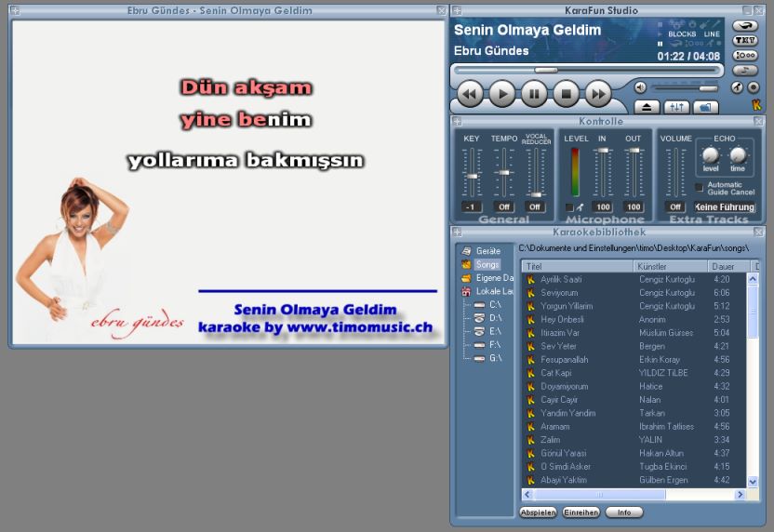Select song Yorgun Yillarim
Viewport: 774px width, 532px height.
pyautogui.click(x=634, y=306)
